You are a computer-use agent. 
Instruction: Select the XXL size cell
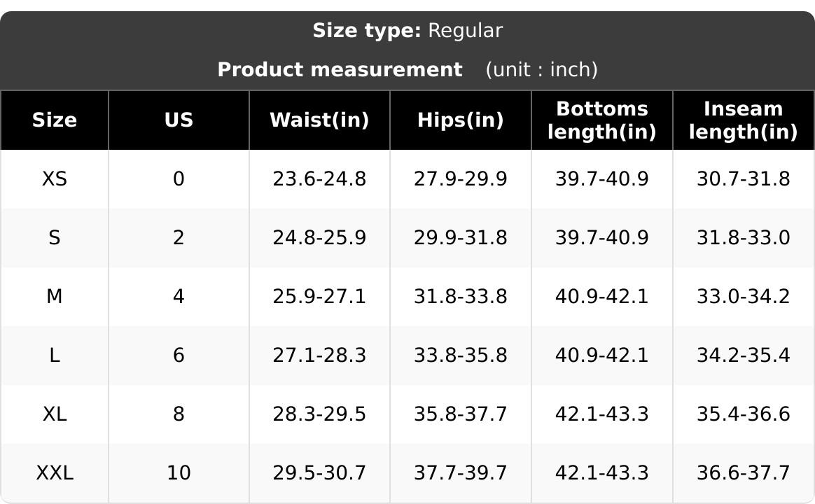(55, 472)
